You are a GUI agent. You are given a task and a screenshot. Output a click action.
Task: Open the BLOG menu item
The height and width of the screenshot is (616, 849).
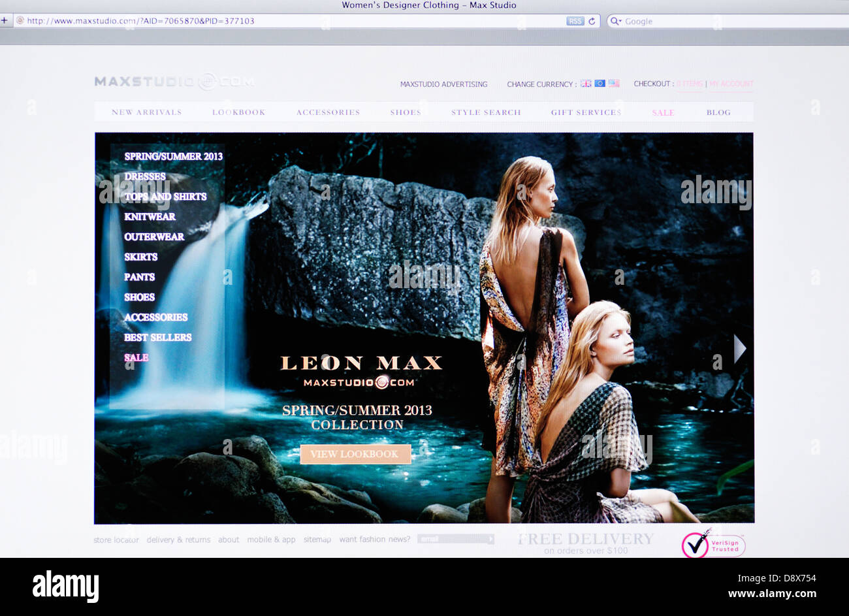[x=718, y=112]
